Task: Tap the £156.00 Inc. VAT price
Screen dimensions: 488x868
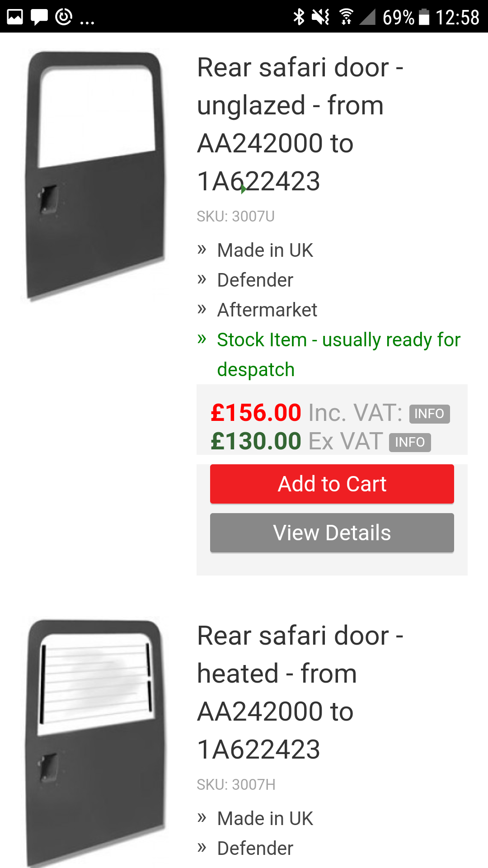Action: pyautogui.click(x=256, y=412)
